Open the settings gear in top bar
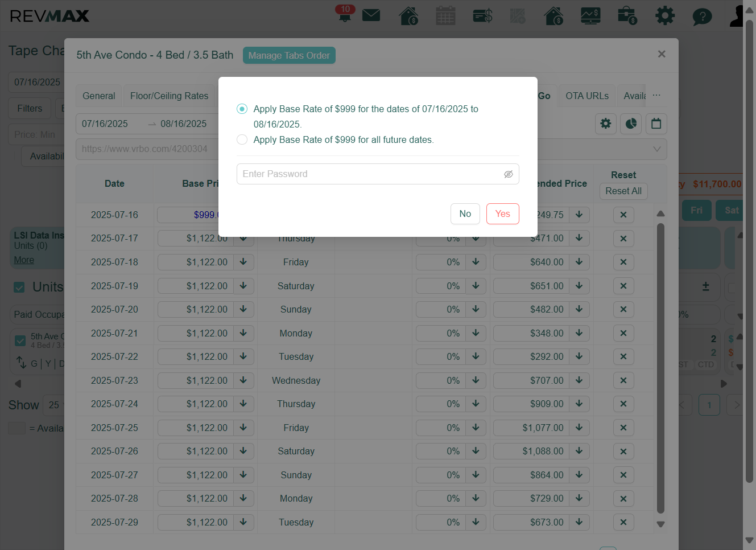Screen dimensions: 756x550 coord(664,15)
